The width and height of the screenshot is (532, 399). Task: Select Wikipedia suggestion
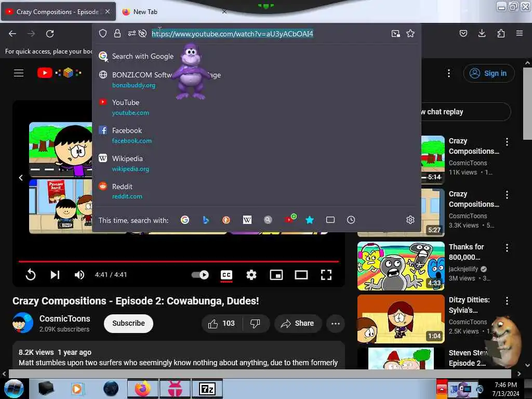[257, 164]
